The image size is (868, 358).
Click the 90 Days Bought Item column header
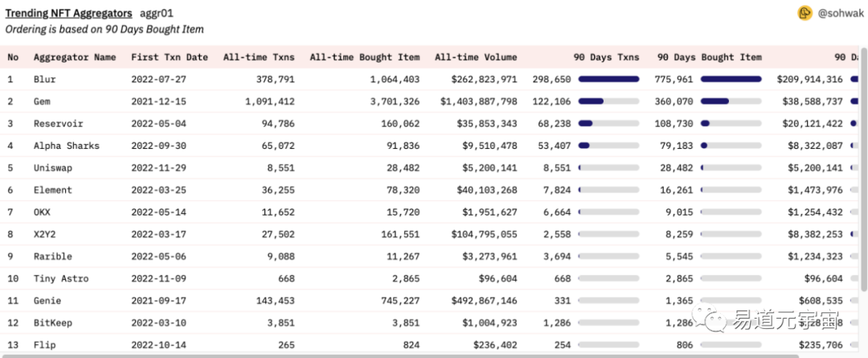click(x=709, y=57)
